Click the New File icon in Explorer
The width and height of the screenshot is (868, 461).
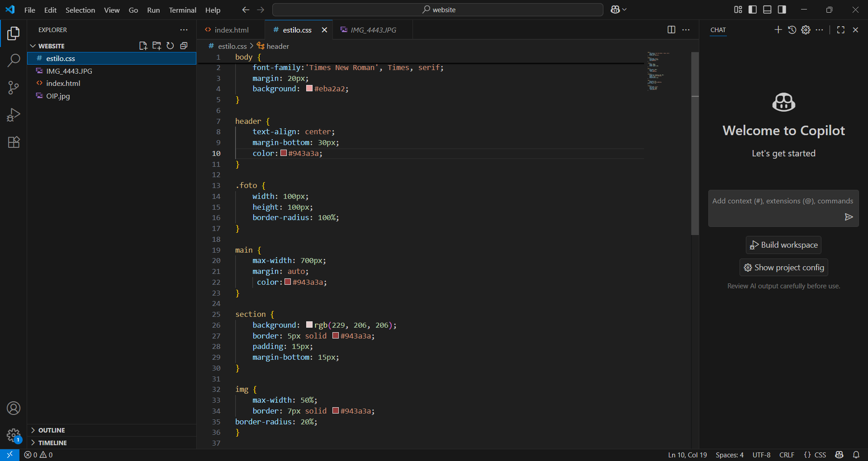143,46
